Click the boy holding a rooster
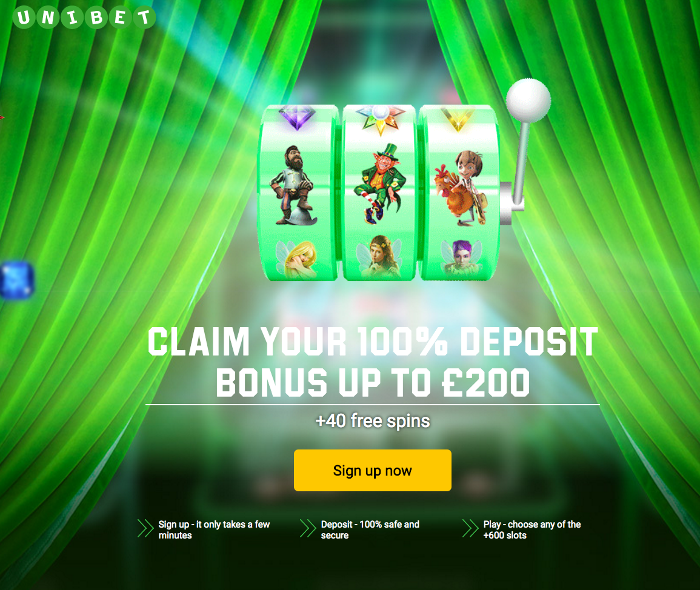The width and height of the screenshot is (700, 590). 461,187
